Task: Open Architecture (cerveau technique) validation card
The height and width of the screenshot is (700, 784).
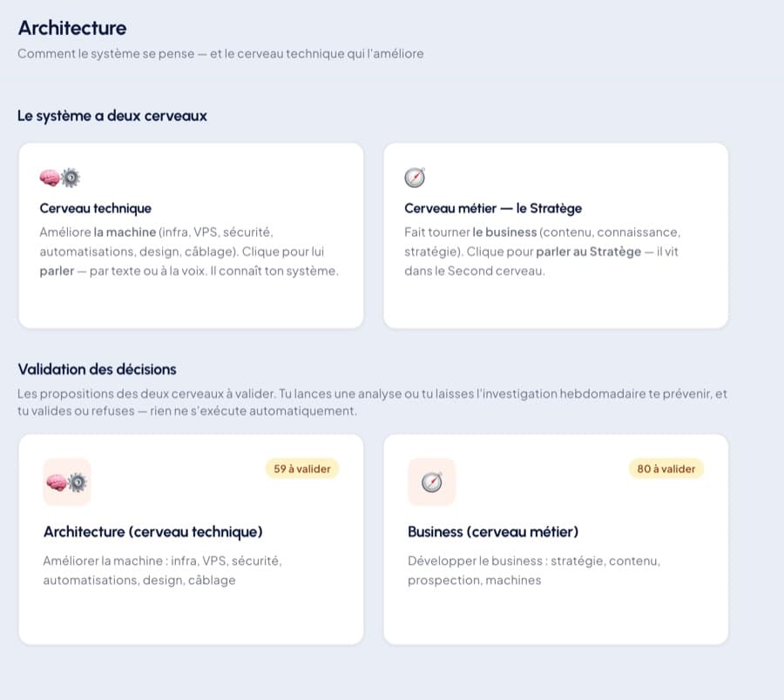Action: point(191,539)
